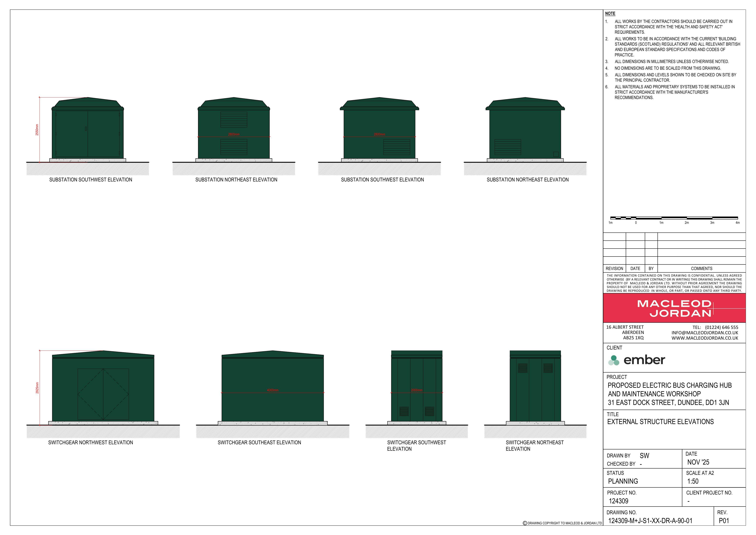Click the scale bar graphic
The height and width of the screenshot is (535, 756).
(674, 218)
